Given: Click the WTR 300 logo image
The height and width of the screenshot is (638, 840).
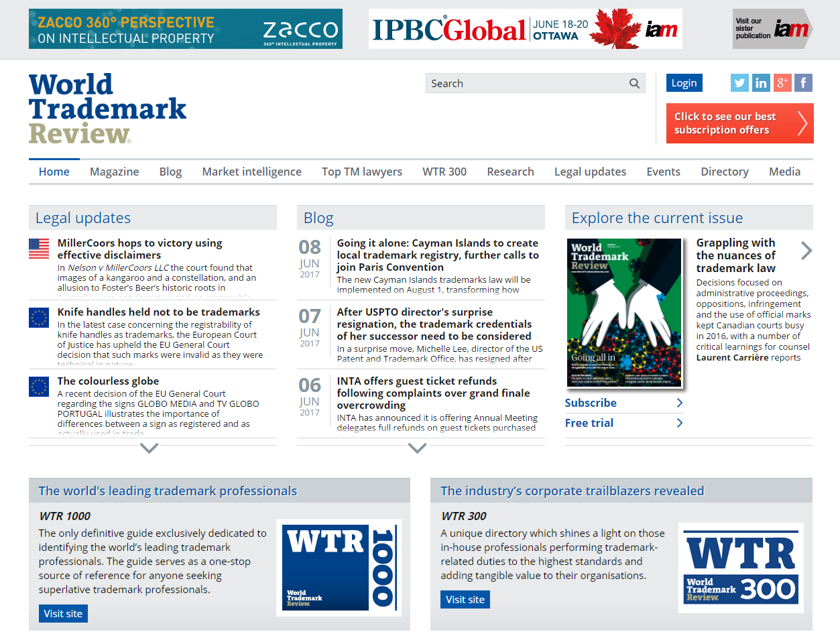Looking at the screenshot, I should point(741,568).
